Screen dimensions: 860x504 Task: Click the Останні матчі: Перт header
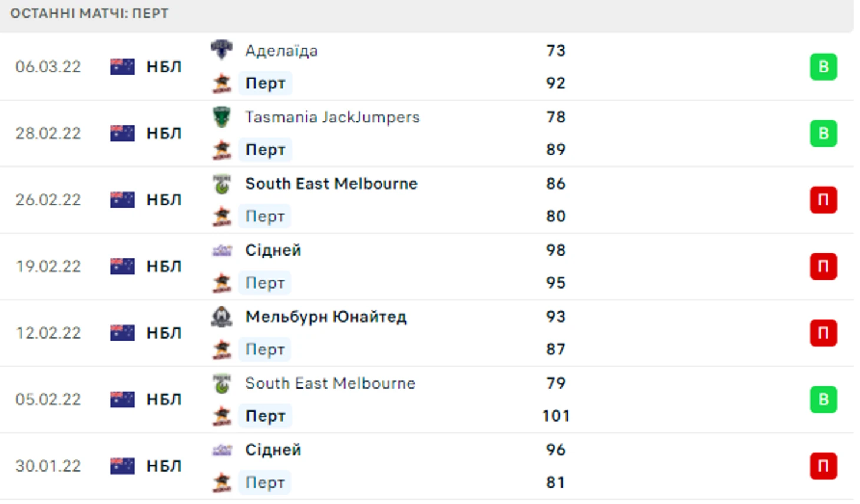click(90, 13)
